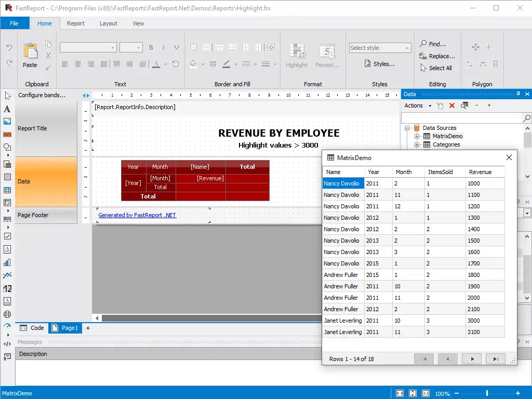Toggle Bold text formatting
This screenshot has height=399, width=532.
[x=151, y=47]
